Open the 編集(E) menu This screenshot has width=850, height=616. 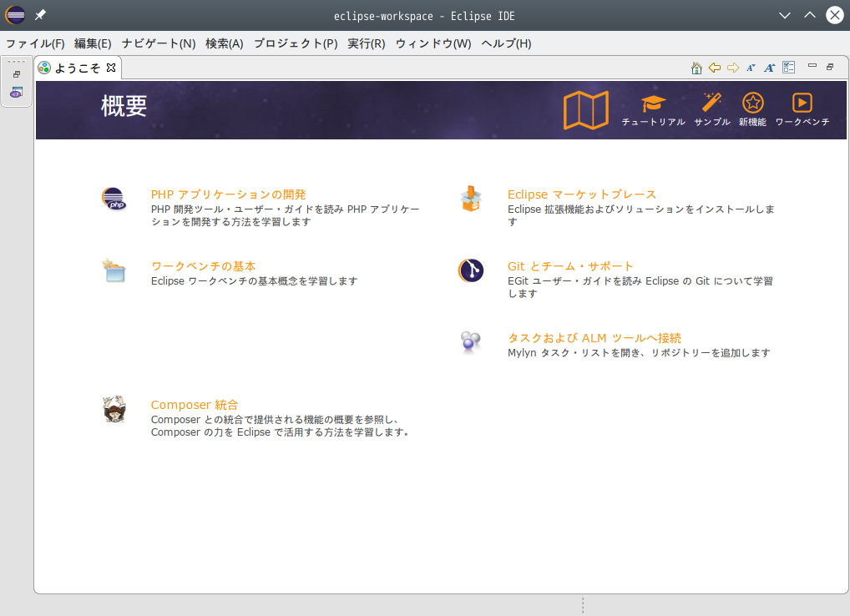point(93,43)
